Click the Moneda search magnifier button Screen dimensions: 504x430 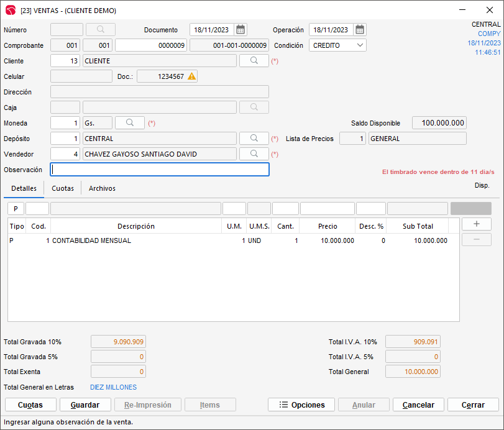point(129,123)
